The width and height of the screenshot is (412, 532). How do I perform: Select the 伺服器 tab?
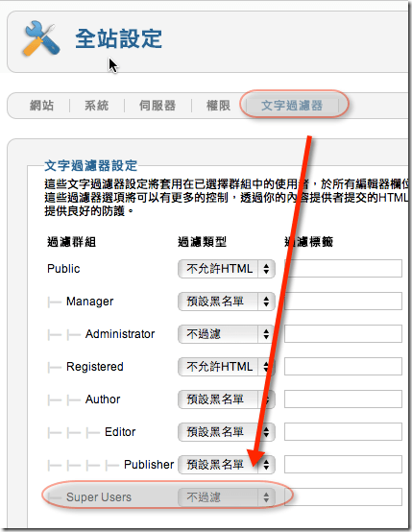tap(158, 106)
